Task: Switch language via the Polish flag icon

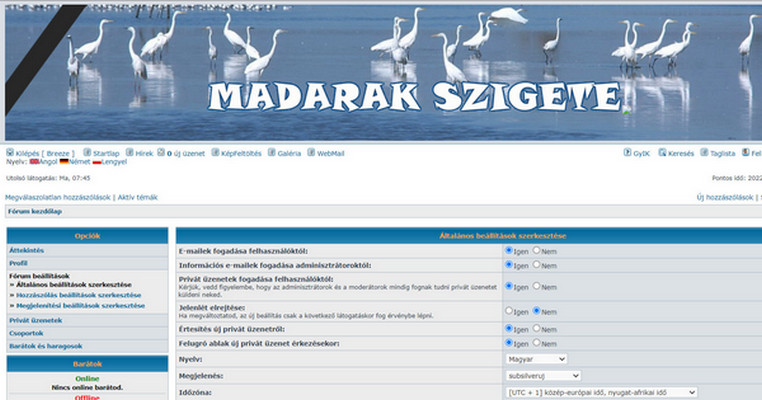Action: tap(97, 162)
